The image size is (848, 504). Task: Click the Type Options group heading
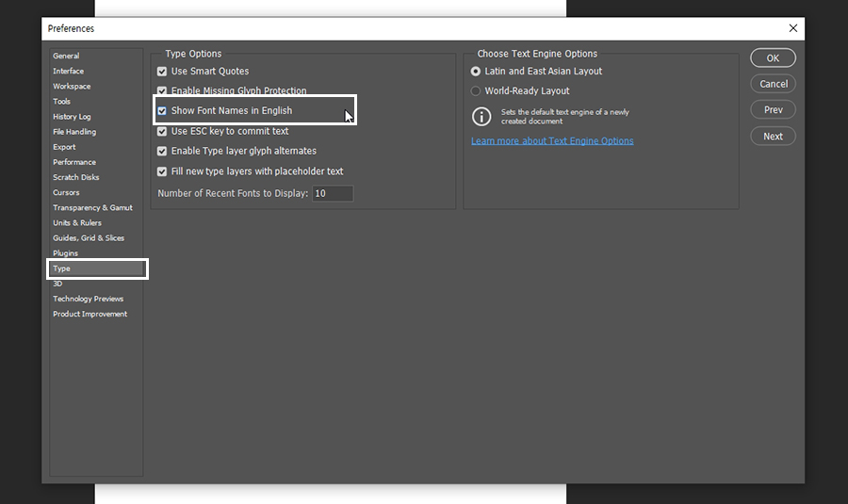click(x=193, y=54)
